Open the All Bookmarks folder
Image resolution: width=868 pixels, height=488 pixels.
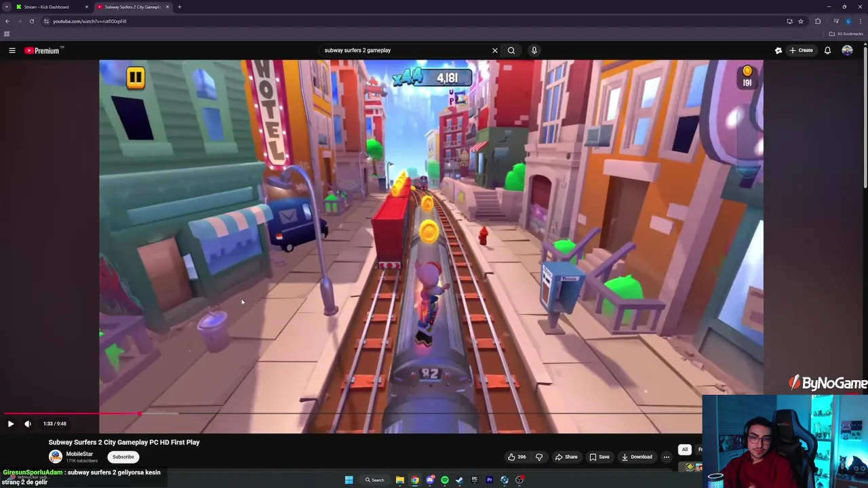[x=846, y=34]
